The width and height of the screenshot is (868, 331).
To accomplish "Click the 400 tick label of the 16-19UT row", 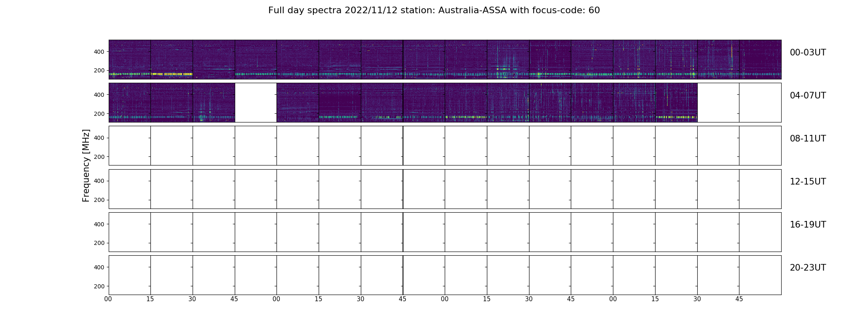I will click(x=99, y=224).
